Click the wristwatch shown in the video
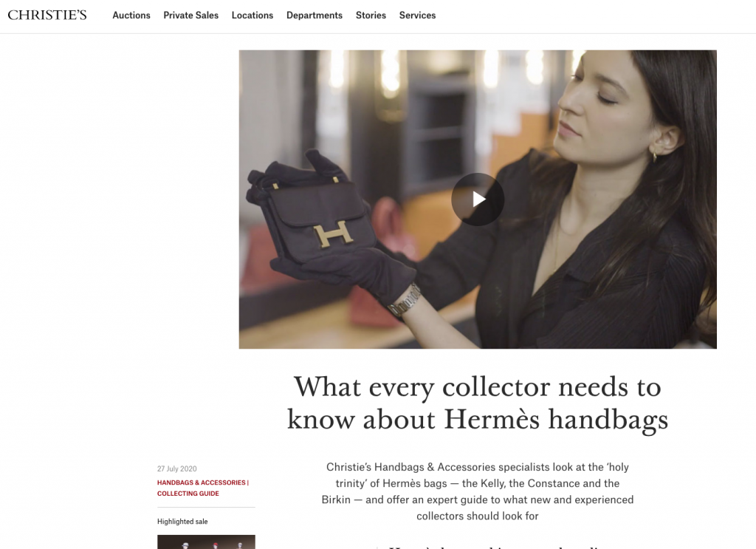Viewport: 756px width, 549px height. (x=405, y=301)
